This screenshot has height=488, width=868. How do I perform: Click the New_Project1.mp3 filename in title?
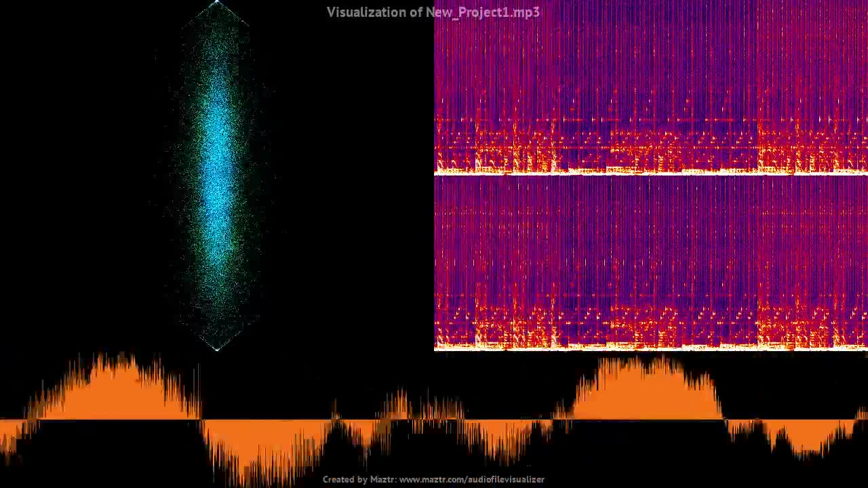pos(483,12)
